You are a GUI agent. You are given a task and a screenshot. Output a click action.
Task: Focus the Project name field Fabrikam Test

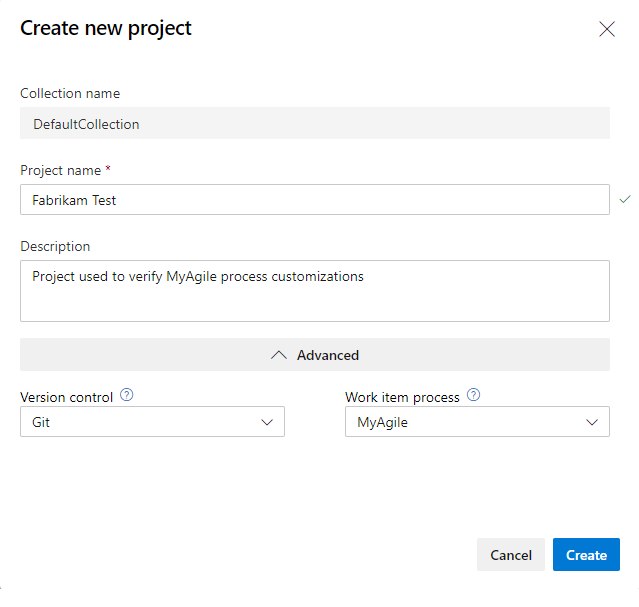pos(315,199)
